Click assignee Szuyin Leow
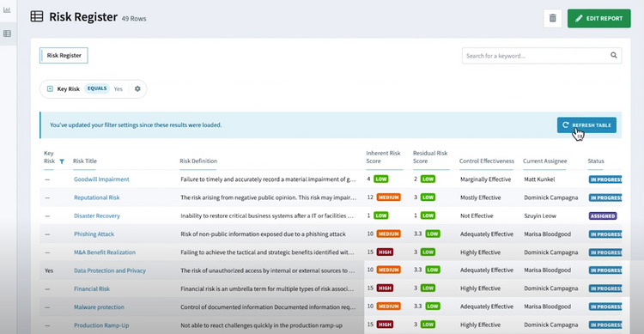Screen dimensions: 644x334 [540, 216]
